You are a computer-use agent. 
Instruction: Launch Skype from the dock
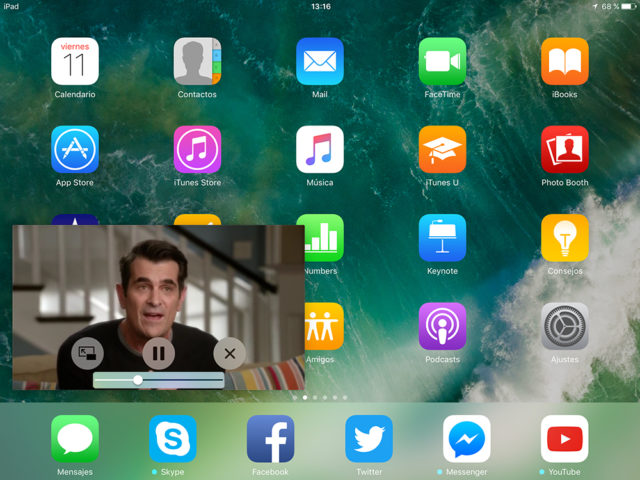pos(173,439)
